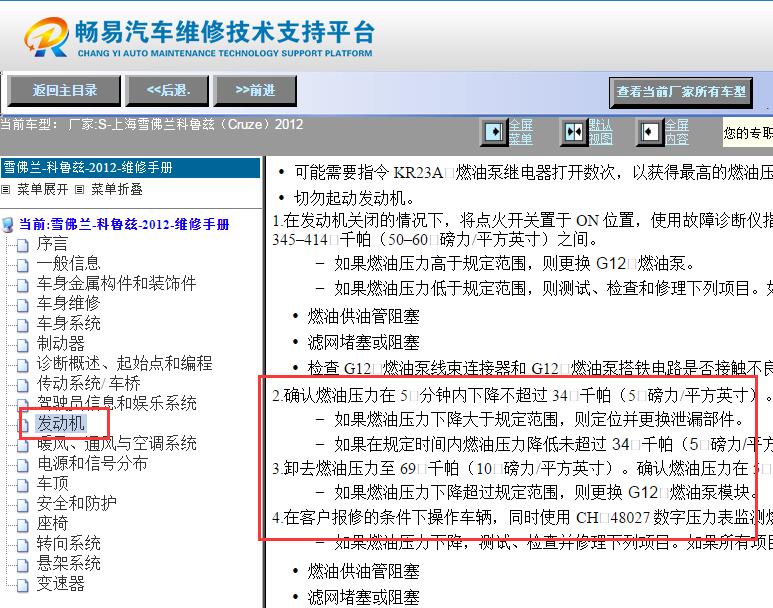Viewport: 773px width, 608px height.
Task: Open the 默认视图 link
Action: point(600,132)
